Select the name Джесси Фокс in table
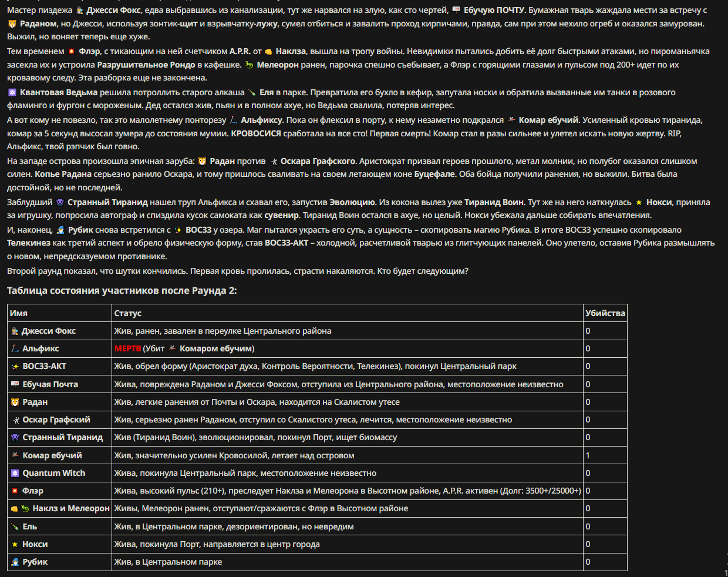 click(x=49, y=331)
